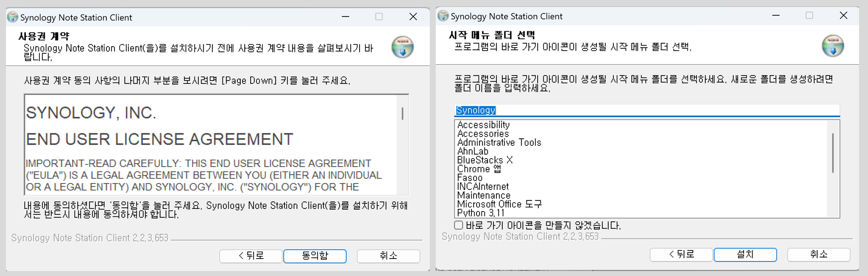Minimize the start menu folder window
This screenshot has height=276, width=868.
775,16
